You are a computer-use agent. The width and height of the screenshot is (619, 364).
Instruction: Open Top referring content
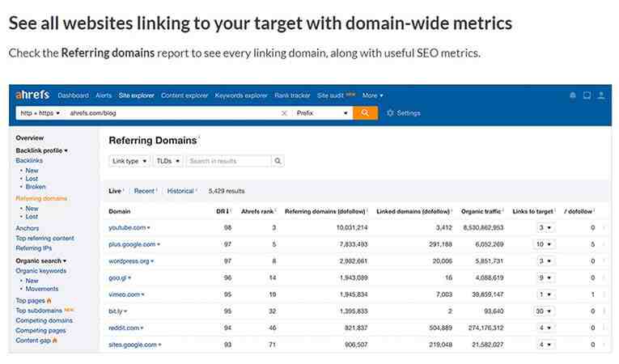point(45,238)
